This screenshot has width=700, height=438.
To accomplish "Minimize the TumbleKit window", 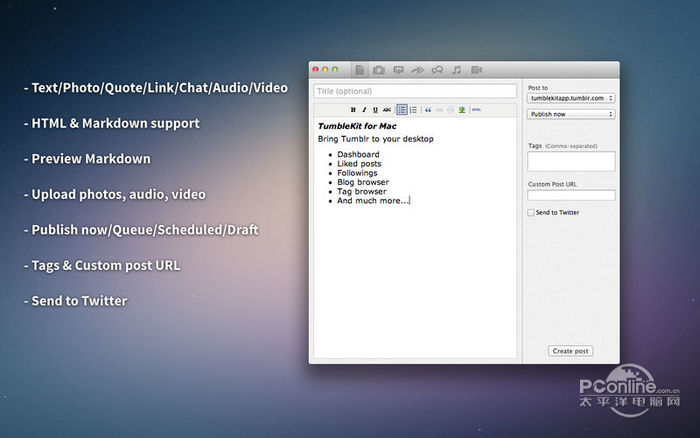I will click(325, 70).
